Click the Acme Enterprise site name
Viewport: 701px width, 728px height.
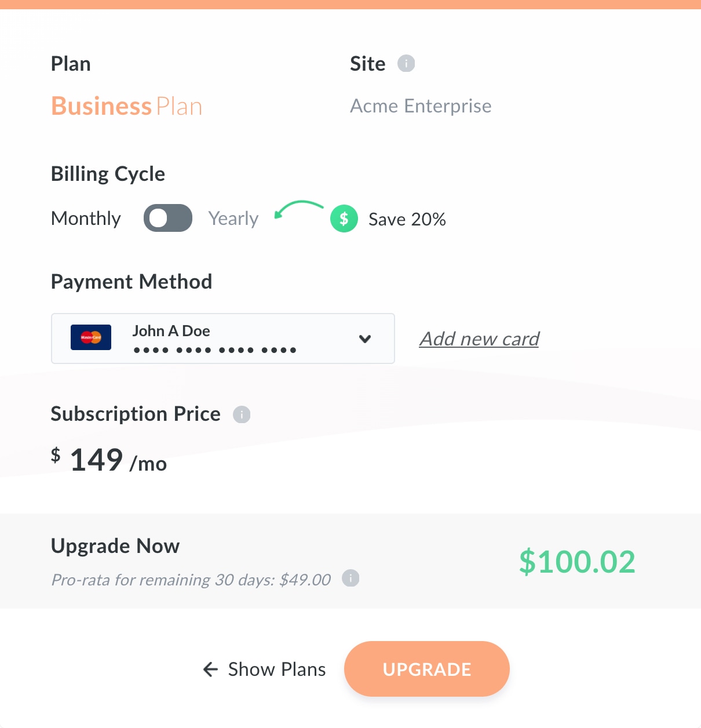[x=421, y=106]
